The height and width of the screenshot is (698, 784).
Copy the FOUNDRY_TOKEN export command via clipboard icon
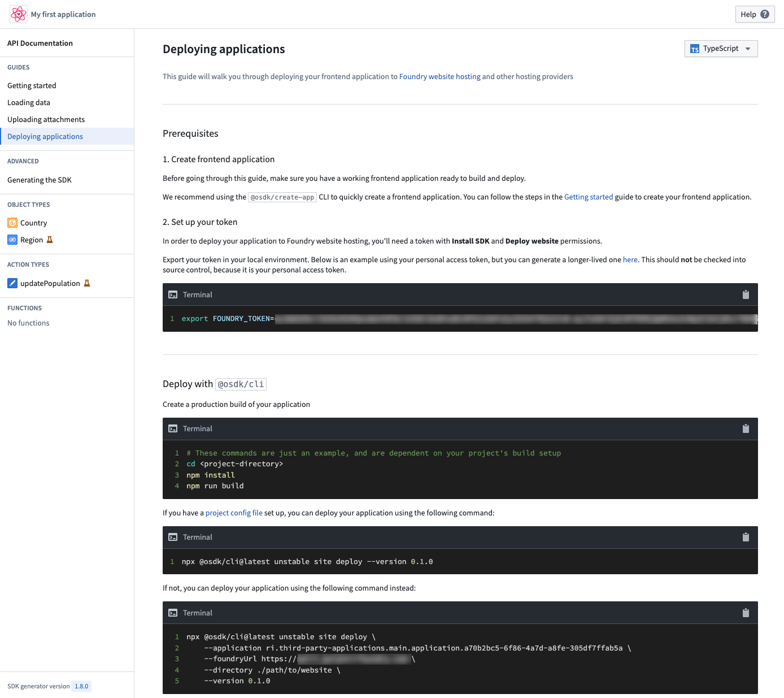tap(746, 294)
